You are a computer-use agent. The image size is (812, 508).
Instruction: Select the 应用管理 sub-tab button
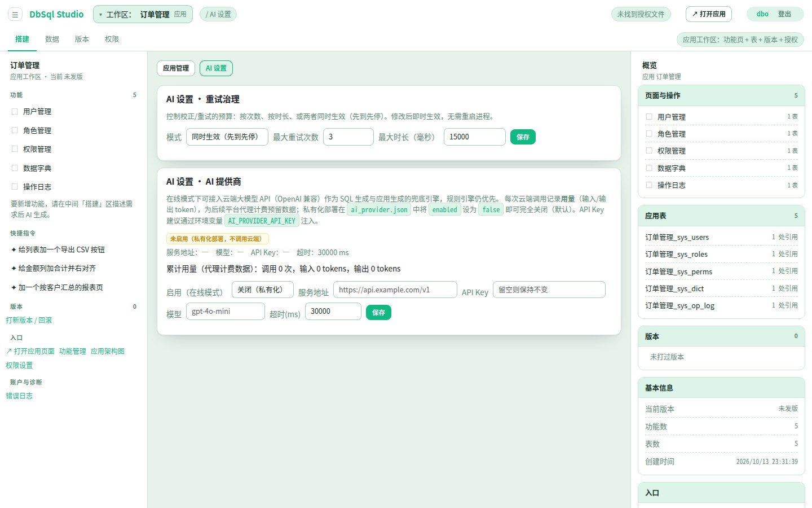(176, 68)
